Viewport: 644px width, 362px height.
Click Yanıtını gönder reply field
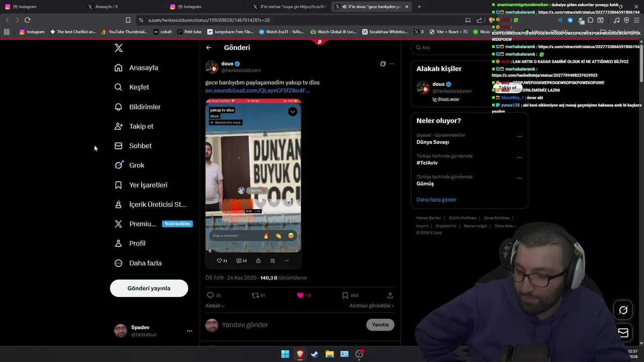tap(292, 325)
